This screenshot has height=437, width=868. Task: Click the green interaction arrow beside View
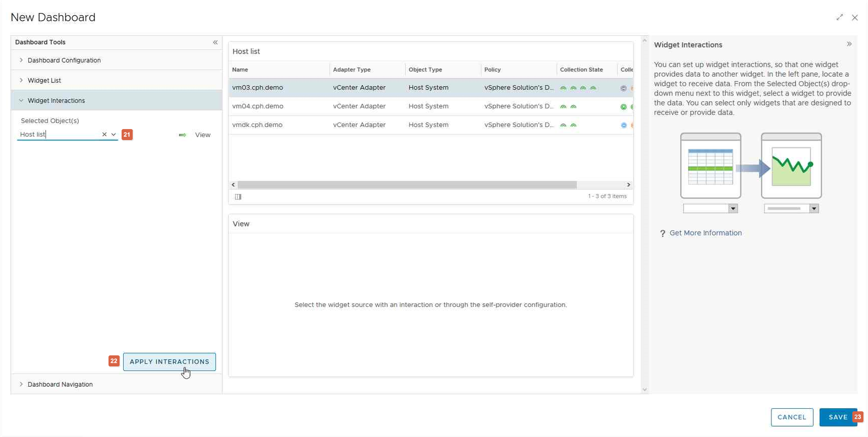click(182, 135)
